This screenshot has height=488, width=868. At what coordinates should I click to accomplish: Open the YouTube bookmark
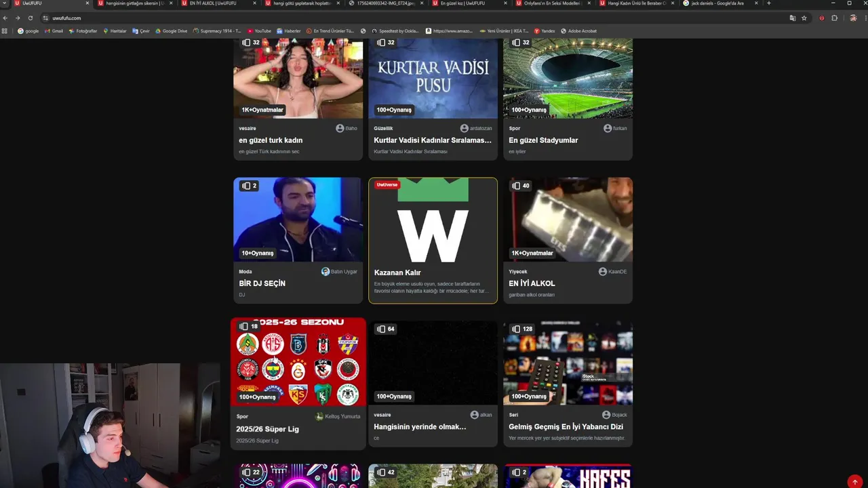pyautogui.click(x=259, y=31)
